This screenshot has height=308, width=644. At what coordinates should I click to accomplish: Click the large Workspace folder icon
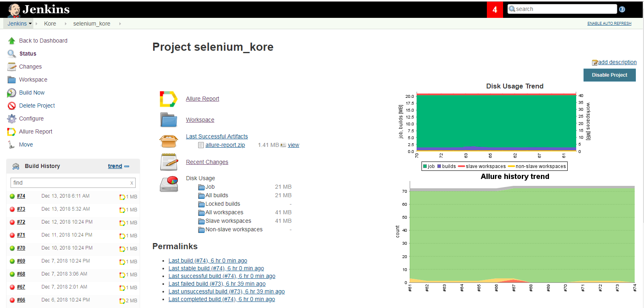click(x=169, y=120)
